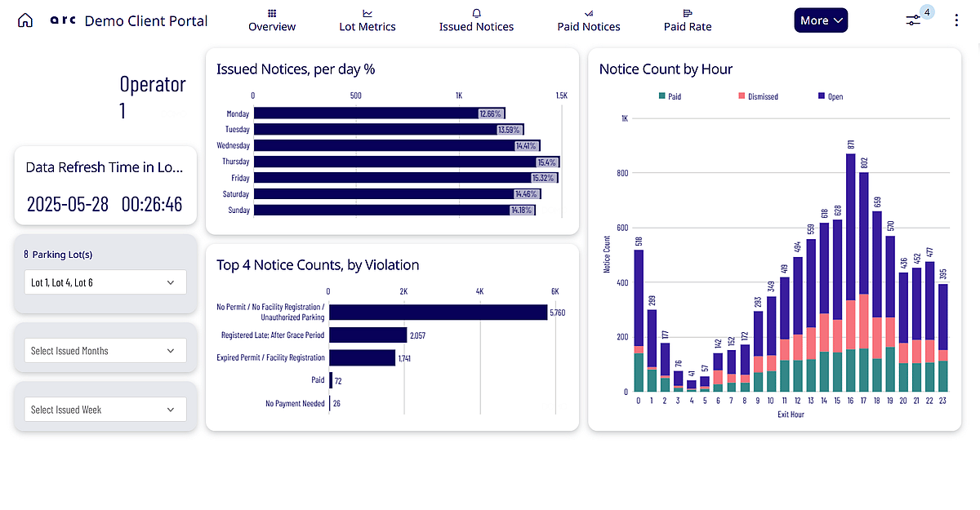Open the Select Issued Months dropdown
Screen dimensions: 980x510
click(105, 351)
